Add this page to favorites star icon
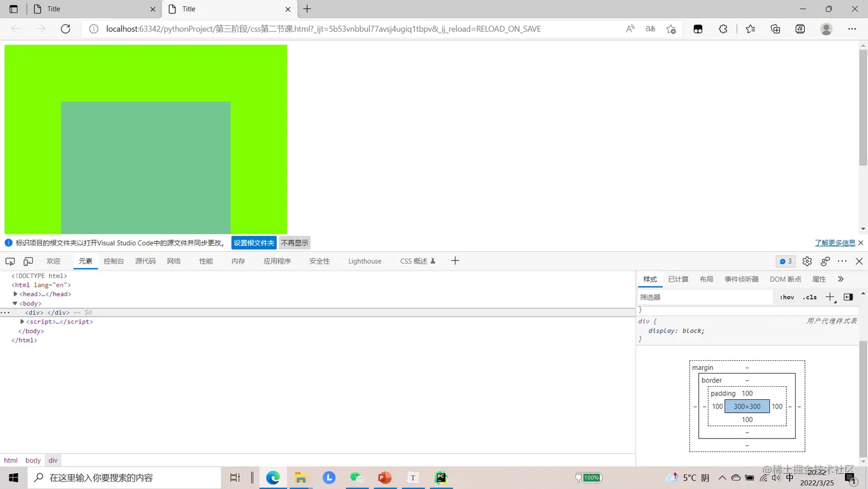 pyautogui.click(x=671, y=29)
